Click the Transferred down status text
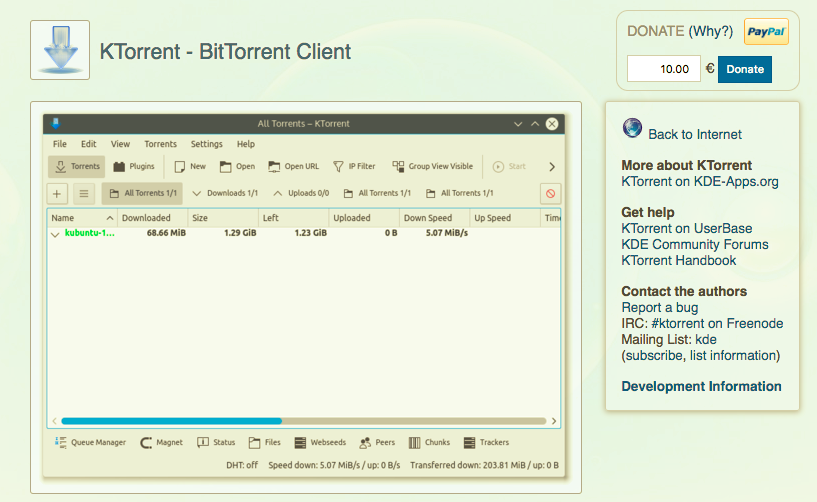 click(x=484, y=465)
